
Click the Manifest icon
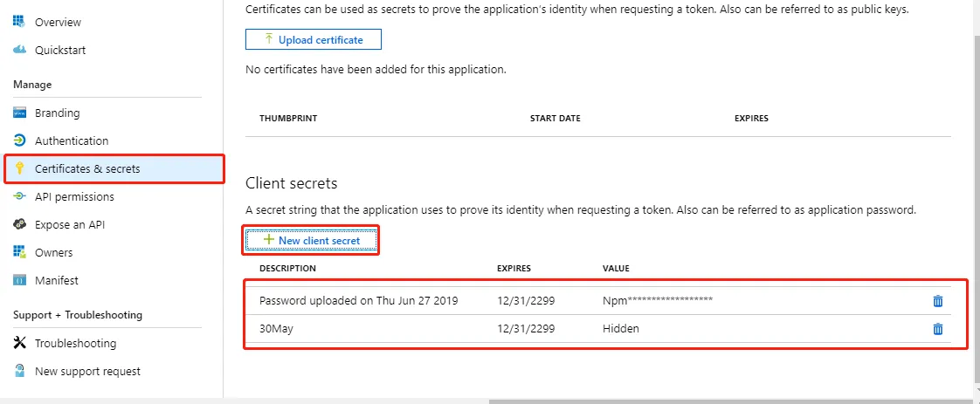(x=19, y=280)
